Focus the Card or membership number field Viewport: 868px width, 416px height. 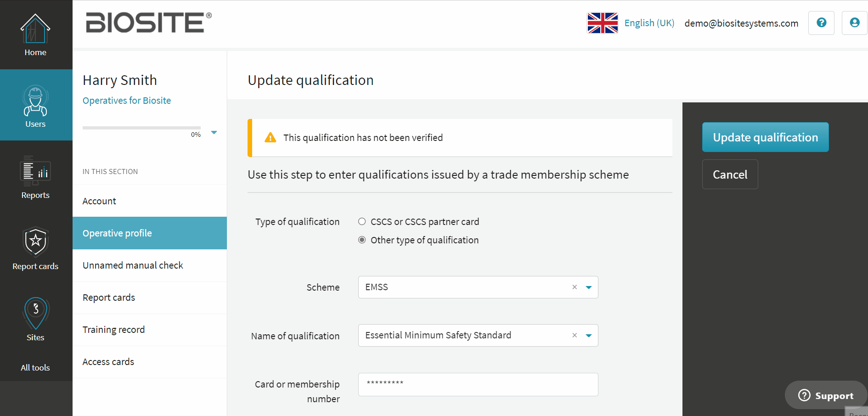[478, 384]
